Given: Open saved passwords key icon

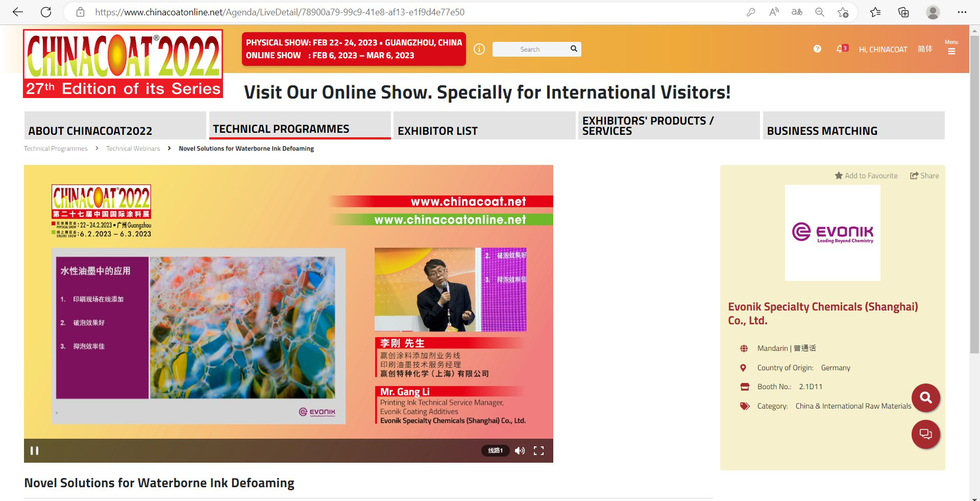Looking at the screenshot, I should pyautogui.click(x=750, y=12).
